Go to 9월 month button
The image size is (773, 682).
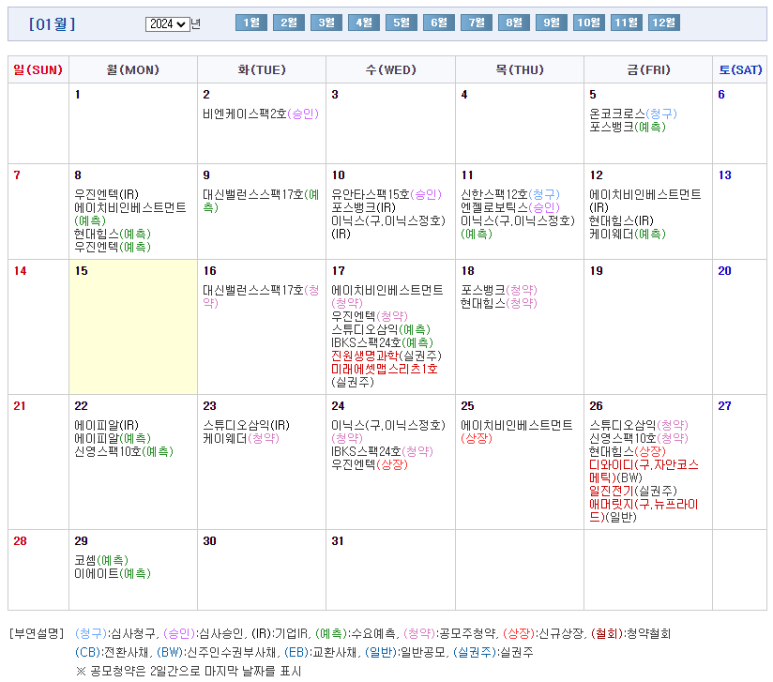(551, 23)
